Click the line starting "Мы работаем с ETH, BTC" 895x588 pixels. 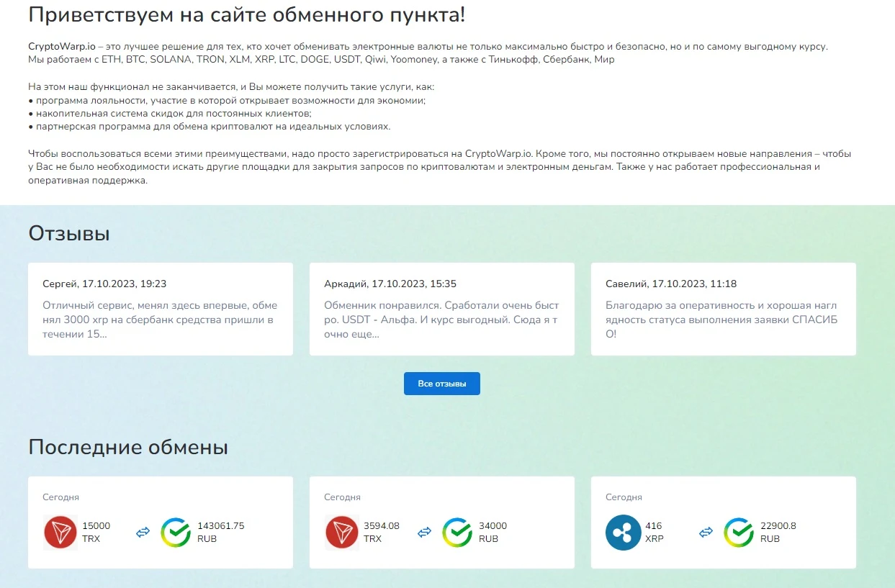[321, 60]
